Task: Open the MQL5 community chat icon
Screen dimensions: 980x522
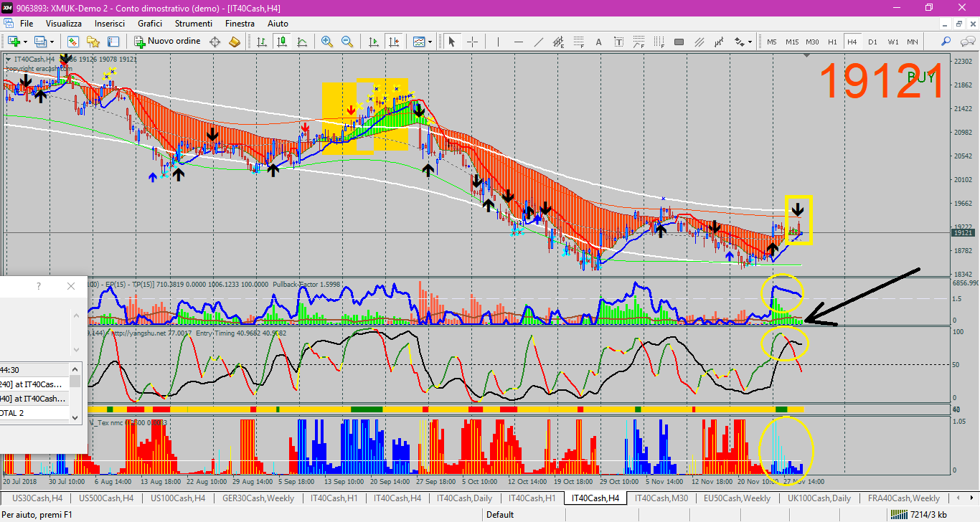Action: (968, 42)
